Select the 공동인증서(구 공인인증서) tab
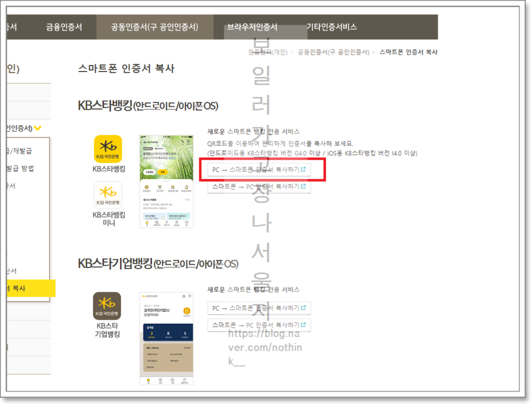Image resolution: width=532 pixels, height=404 pixels. 155,27
